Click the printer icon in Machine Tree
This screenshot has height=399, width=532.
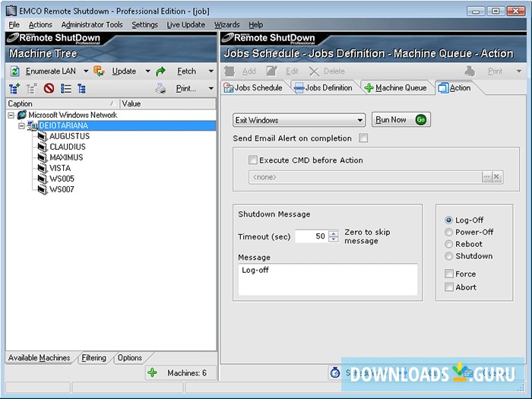point(160,89)
